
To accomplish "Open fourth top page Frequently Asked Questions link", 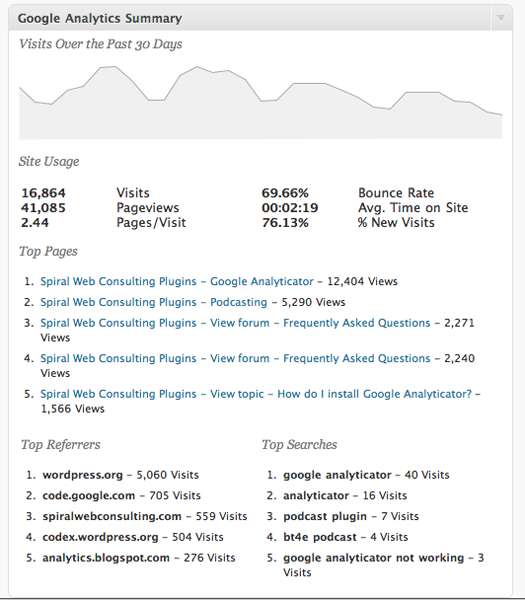I will click(235, 358).
